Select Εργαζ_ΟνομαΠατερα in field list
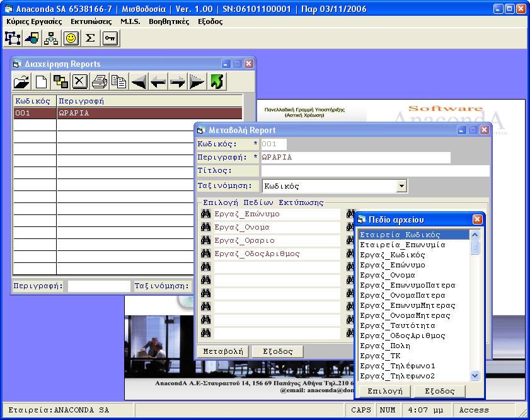This screenshot has height=420, width=530. 413,296
